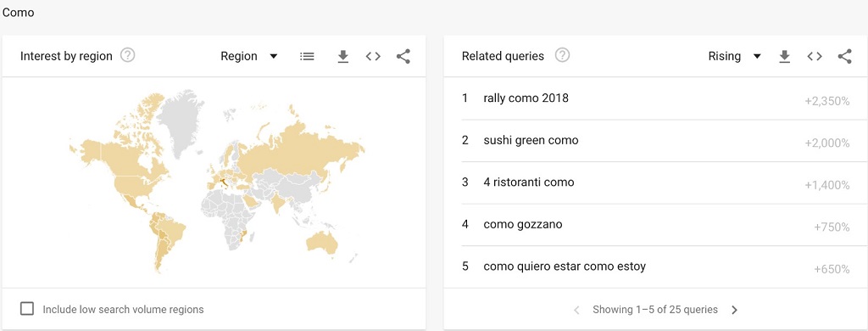Open help icon beside Related queries

(x=563, y=55)
